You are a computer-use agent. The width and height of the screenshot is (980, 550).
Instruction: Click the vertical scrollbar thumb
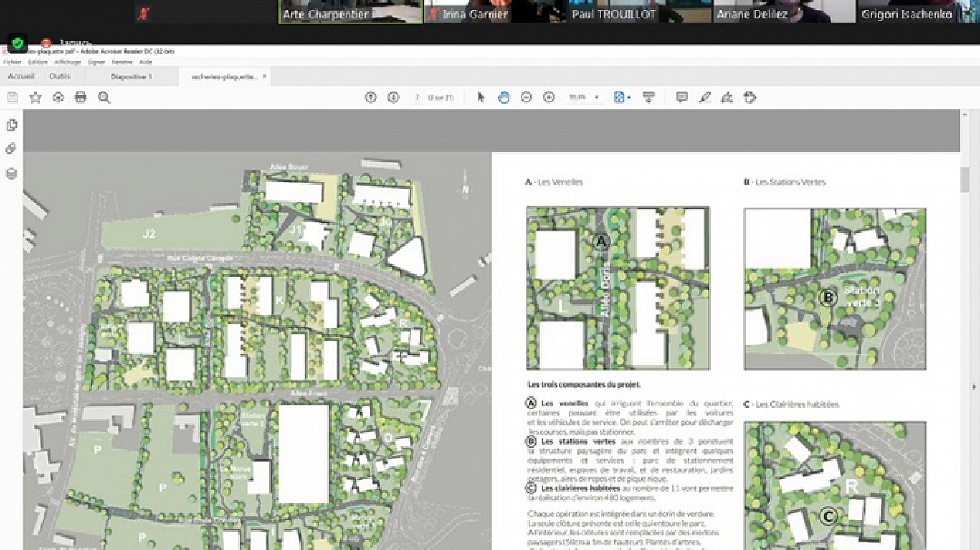click(965, 180)
